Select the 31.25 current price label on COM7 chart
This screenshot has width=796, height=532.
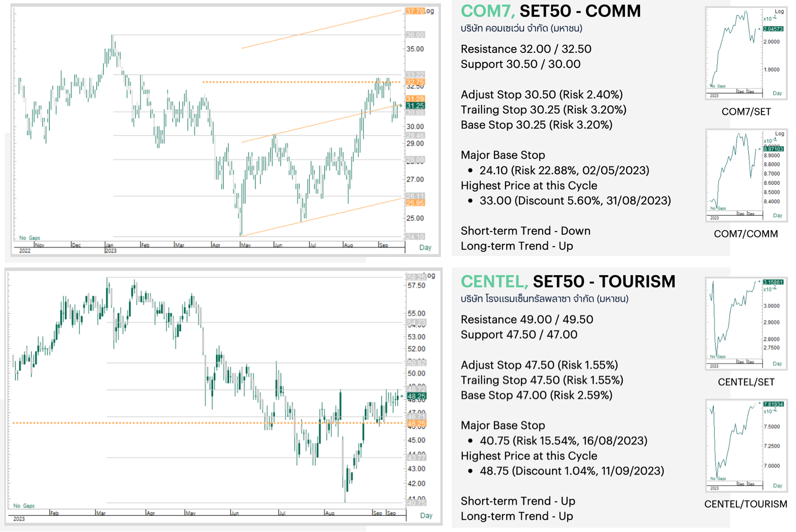click(415, 106)
